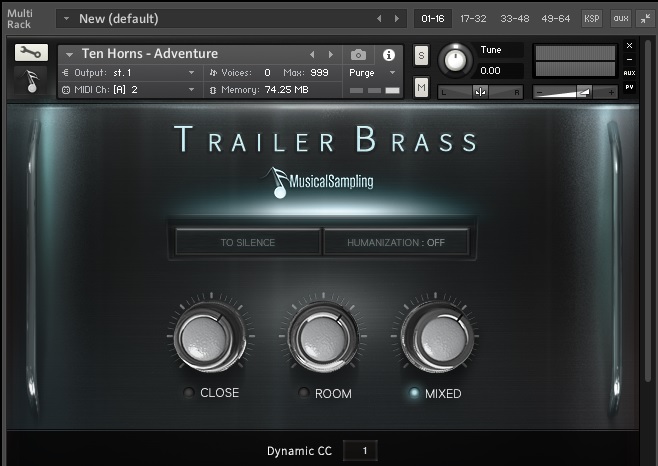Solo the Ten Horns instrument
The width and height of the screenshot is (658, 466).
421,55
